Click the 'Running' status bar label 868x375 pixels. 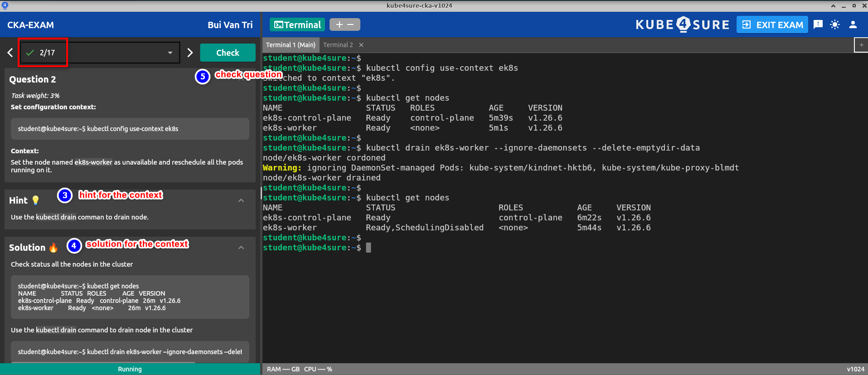click(130, 369)
